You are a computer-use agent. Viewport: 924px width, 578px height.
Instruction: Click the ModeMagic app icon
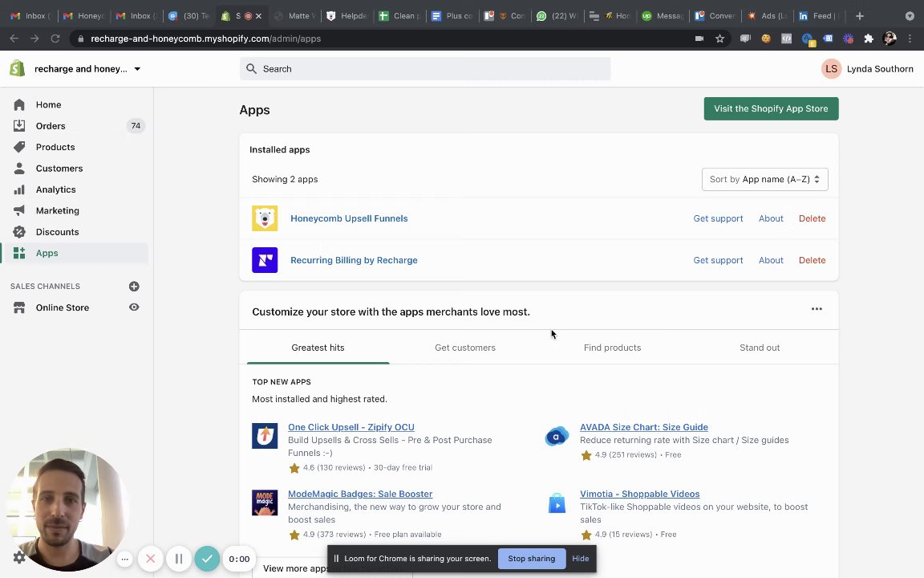265,503
